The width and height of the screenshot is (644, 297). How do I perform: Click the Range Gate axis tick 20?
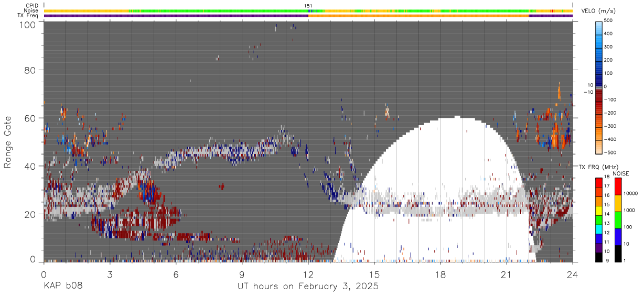30,214
